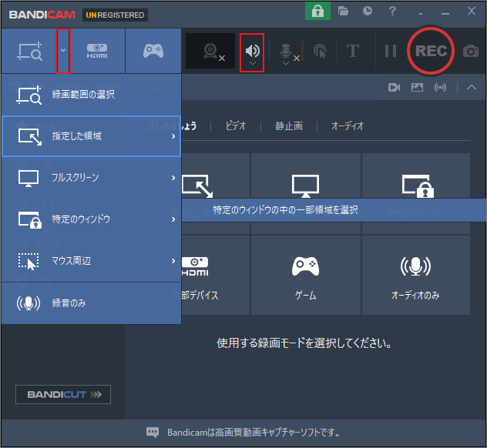Click the UNREGISTERED badge
The width and height of the screenshot is (487, 448).
tap(115, 15)
